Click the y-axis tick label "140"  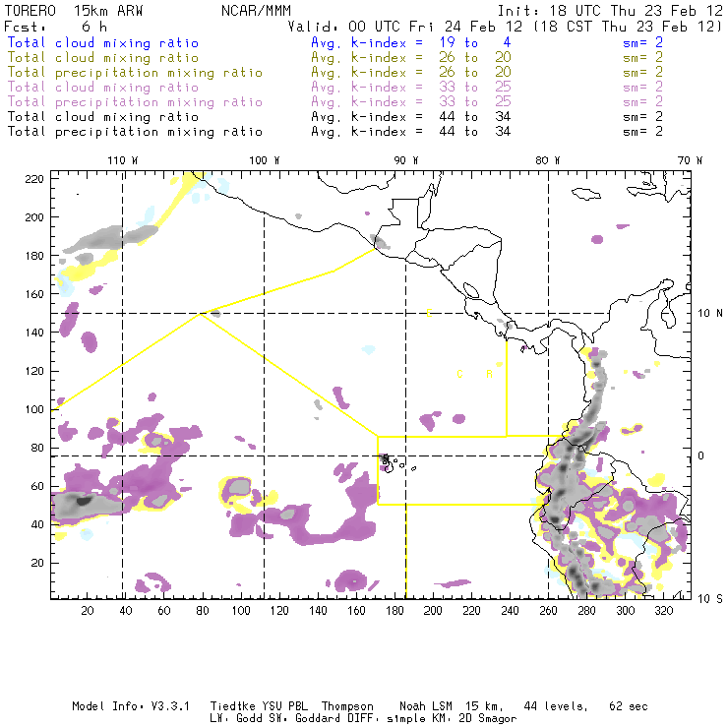coord(33,333)
